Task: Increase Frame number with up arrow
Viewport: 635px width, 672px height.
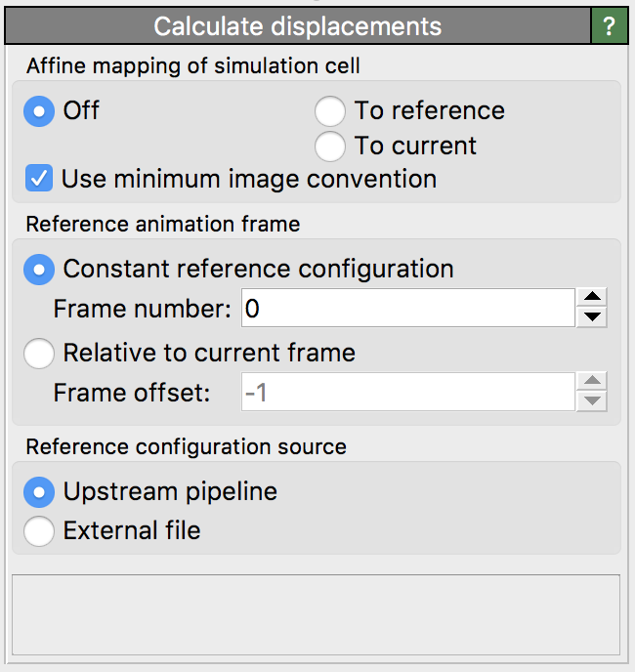Action: [592, 299]
